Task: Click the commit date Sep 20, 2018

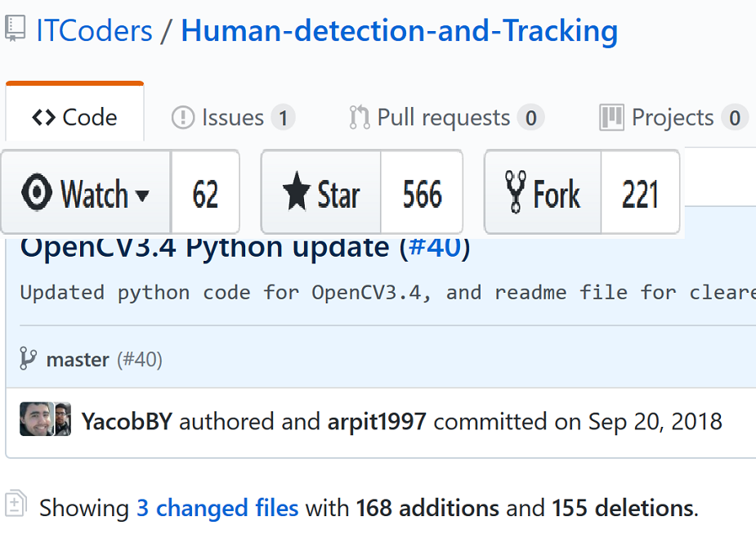Action: pos(655,421)
